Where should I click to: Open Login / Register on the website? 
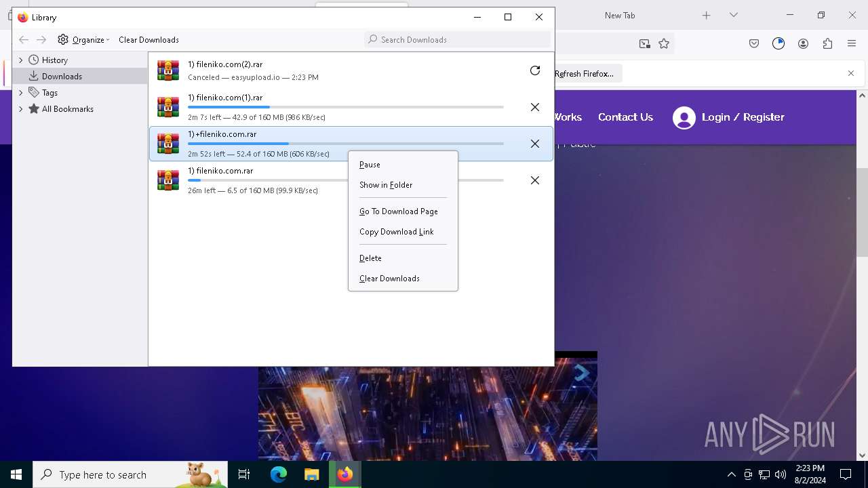tap(743, 117)
